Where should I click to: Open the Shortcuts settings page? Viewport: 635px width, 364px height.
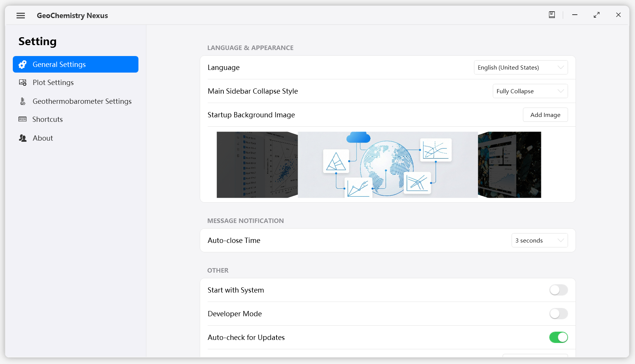[x=76, y=119]
